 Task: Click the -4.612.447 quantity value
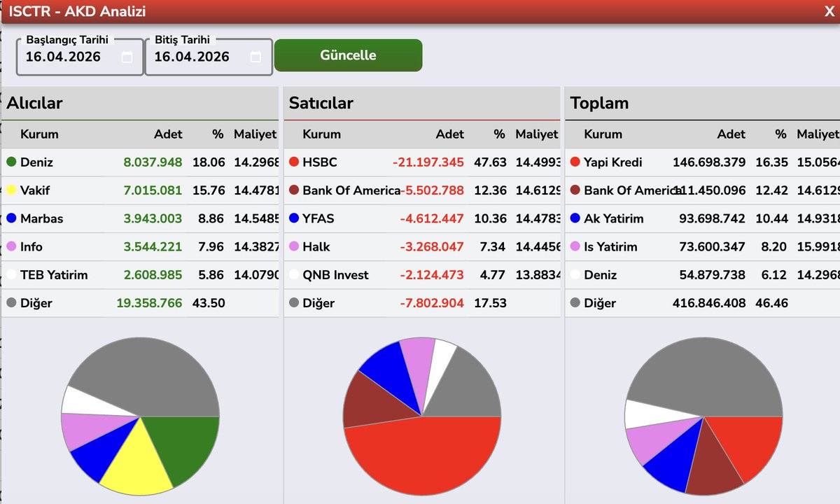point(432,218)
